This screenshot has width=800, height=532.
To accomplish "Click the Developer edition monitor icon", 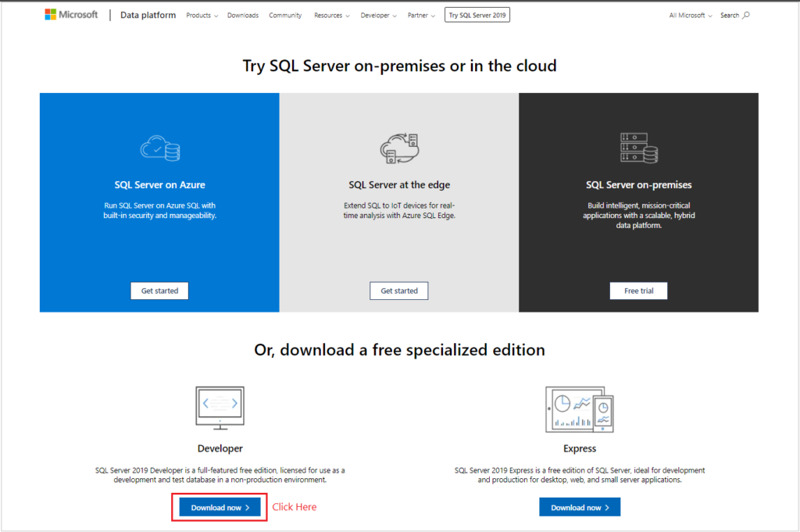I will 220,408.
